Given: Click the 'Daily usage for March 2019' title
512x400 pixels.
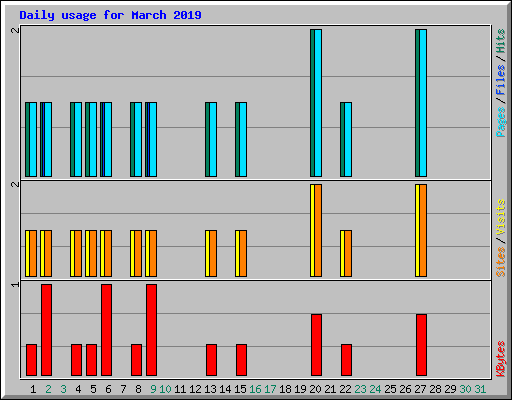Looking at the screenshot, I should (110, 15).
